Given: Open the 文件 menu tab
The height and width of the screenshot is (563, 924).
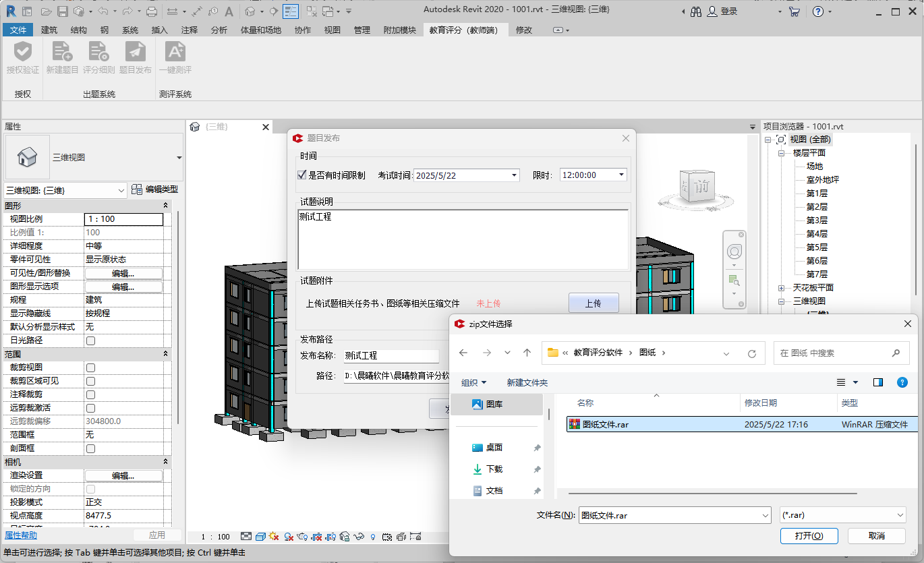Looking at the screenshot, I should tap(18, 30).
